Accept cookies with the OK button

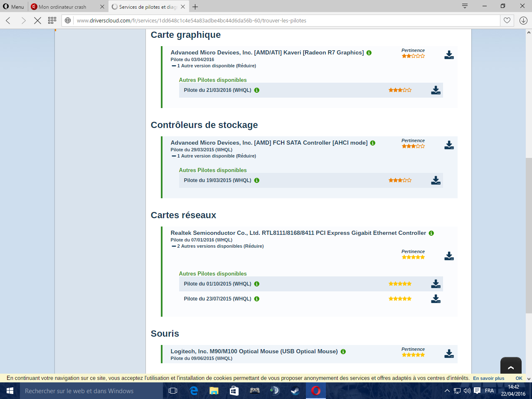519,378
